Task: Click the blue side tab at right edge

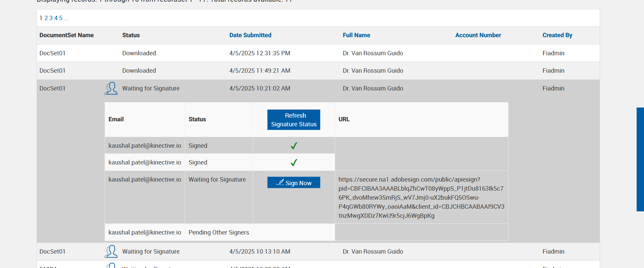Action: click(640, 159)
